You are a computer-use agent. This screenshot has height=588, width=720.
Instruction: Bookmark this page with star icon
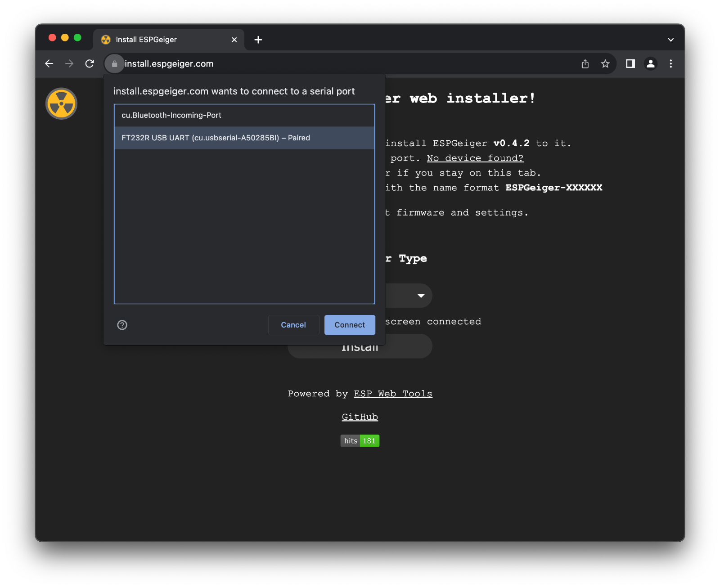click(x=605, y=64)
